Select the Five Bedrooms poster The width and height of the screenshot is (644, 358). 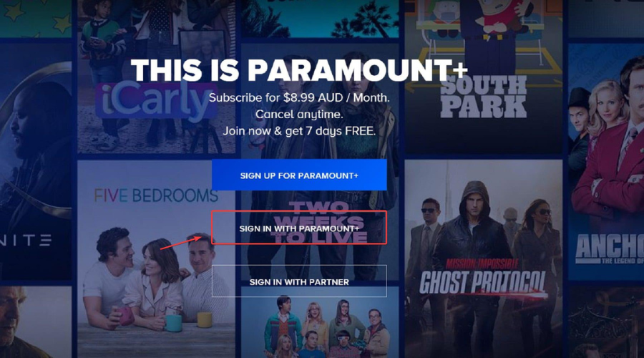point(156,259)
